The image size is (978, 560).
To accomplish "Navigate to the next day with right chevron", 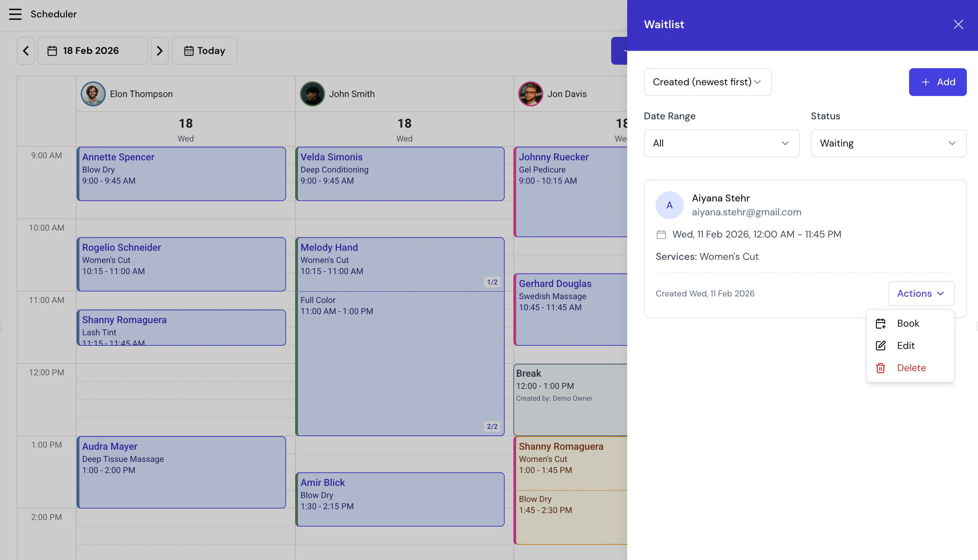I will [x=160, y=50].
